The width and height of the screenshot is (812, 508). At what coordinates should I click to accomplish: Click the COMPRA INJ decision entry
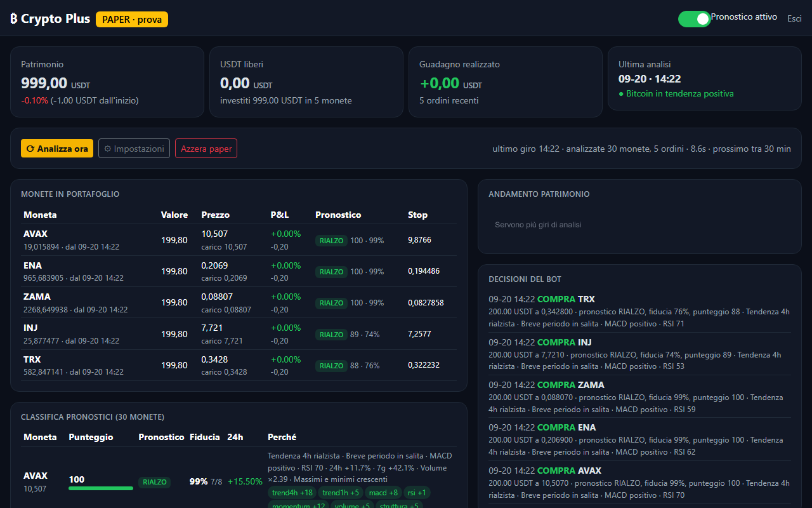click(639, 354)
